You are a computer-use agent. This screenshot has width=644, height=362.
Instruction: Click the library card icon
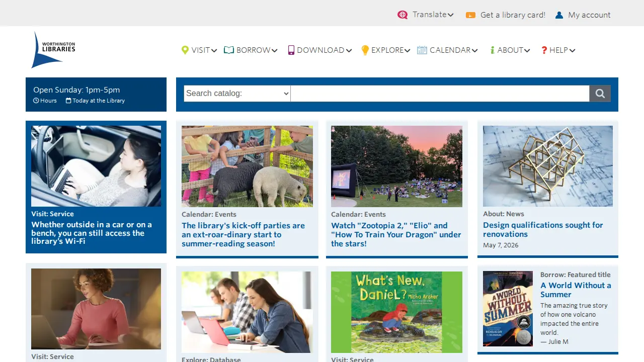(x=470, y=15)
